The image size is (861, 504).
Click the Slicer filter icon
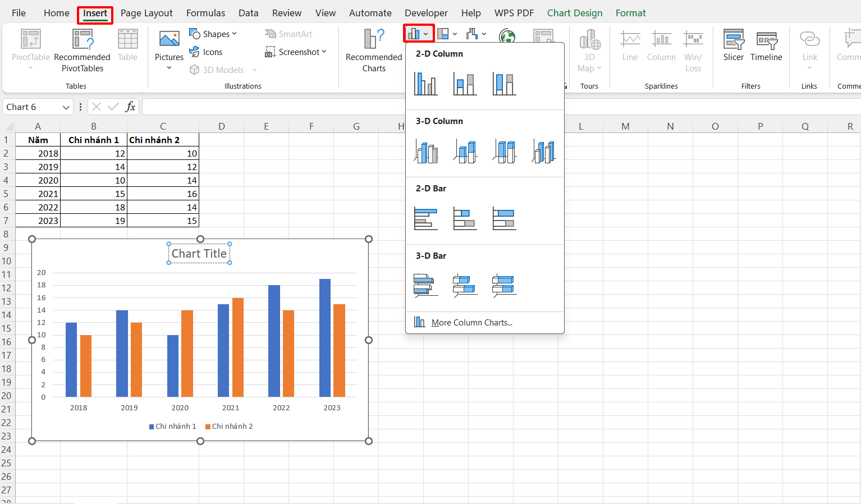(733, 45)
